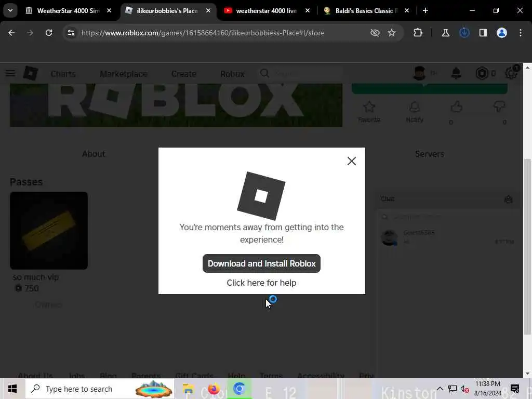
Task: Open the Roblox hamburger navigation menu
Action: (10, 73)
